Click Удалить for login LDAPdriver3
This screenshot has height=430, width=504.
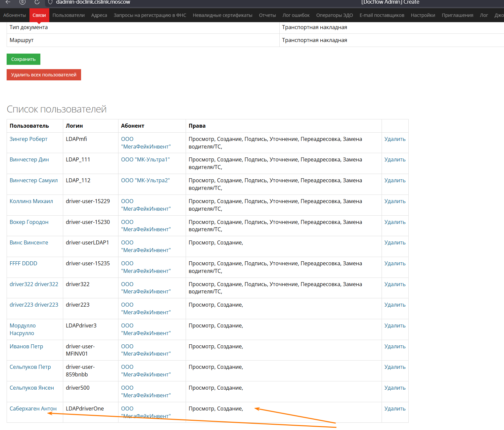point(395,325)
